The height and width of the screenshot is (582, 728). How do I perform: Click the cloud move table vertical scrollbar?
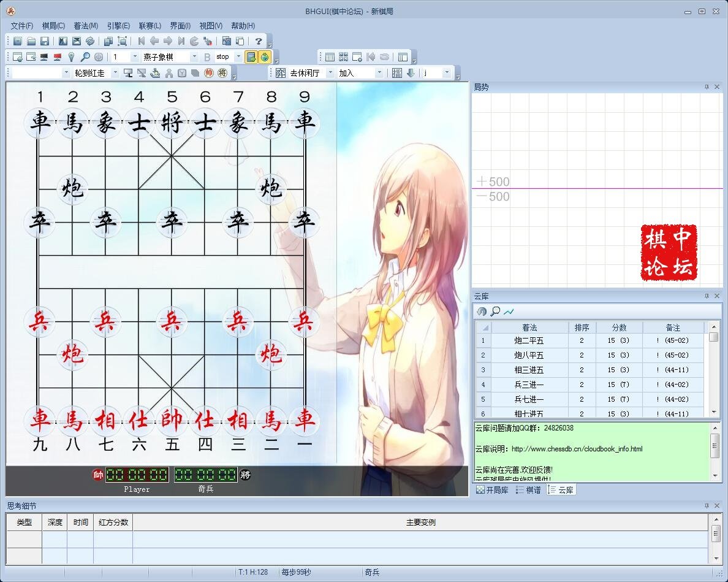[x=714, y=369]
